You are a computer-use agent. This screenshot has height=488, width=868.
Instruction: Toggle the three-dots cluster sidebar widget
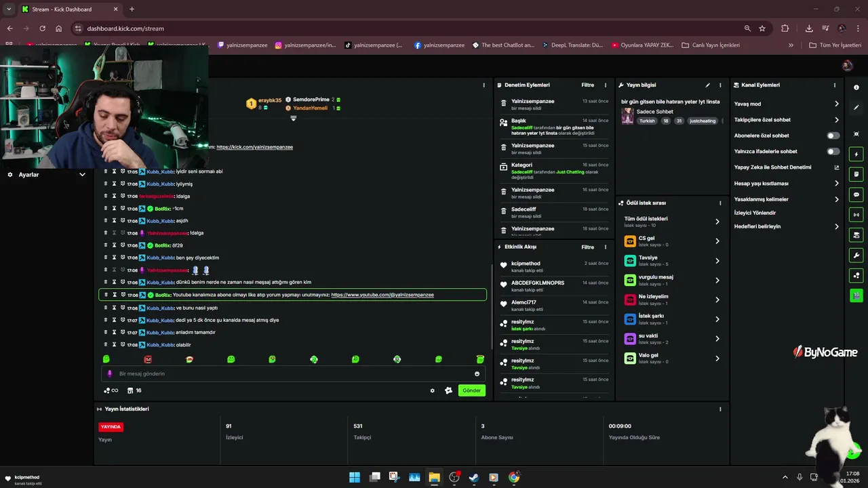(x=856, y=275)
